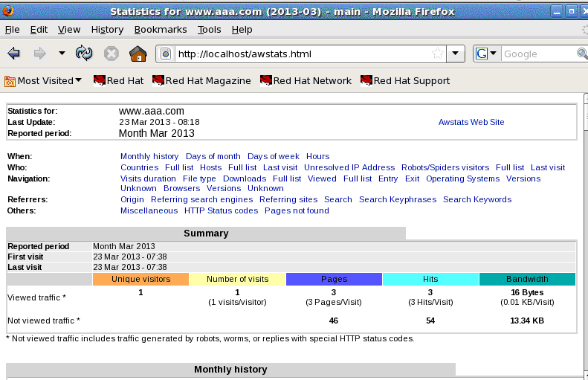Open the URL bar history dropdown
Image resolution: width=588 pixels, height=380 pixels.
pos(455,54)
